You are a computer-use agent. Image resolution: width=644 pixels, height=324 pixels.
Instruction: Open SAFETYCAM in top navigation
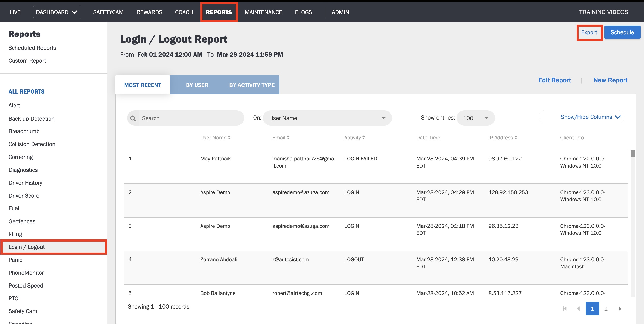(x=108, y=12)
